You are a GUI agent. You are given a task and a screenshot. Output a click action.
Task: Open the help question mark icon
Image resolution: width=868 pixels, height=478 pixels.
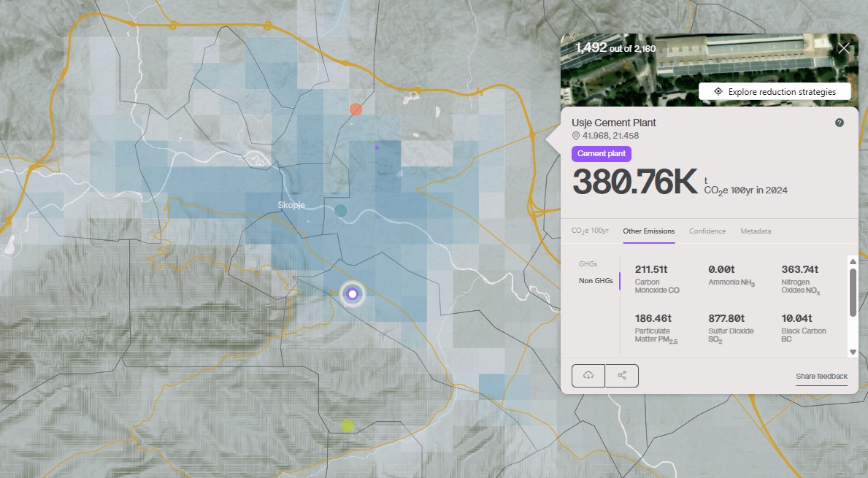tap(840, 123)
